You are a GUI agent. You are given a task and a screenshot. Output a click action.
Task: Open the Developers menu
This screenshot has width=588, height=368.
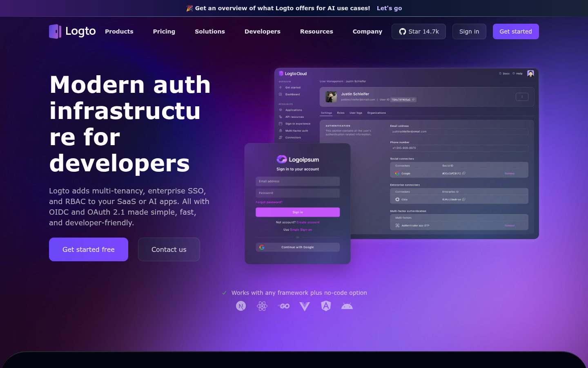[263, 31]
